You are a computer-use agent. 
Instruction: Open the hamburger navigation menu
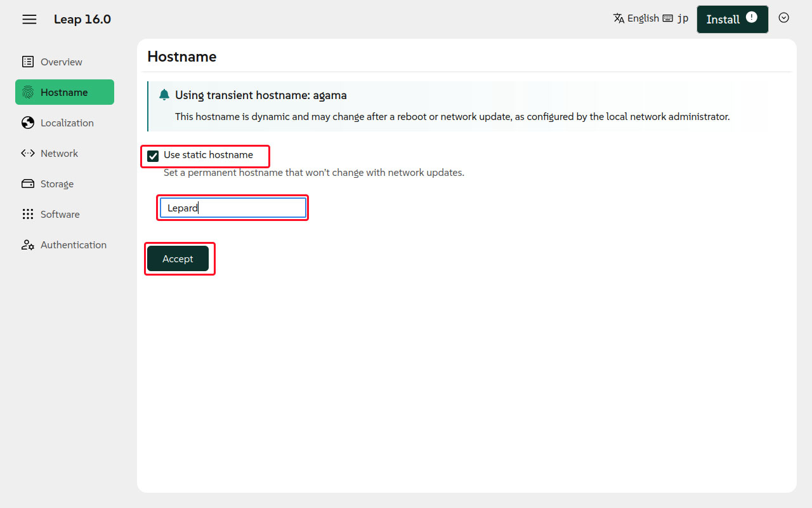pyautogui.click(x=29, y=19)
